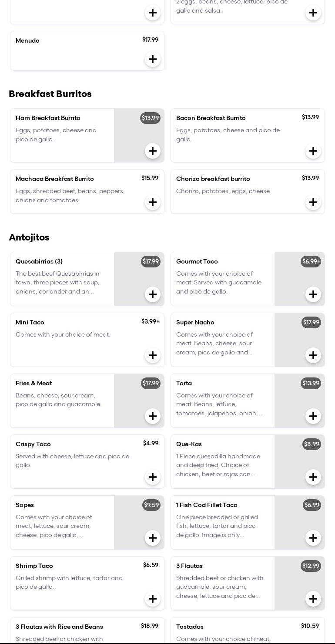335x644 pixels.
Task: Add Torta to the order
Action: [x=313, y=416]
